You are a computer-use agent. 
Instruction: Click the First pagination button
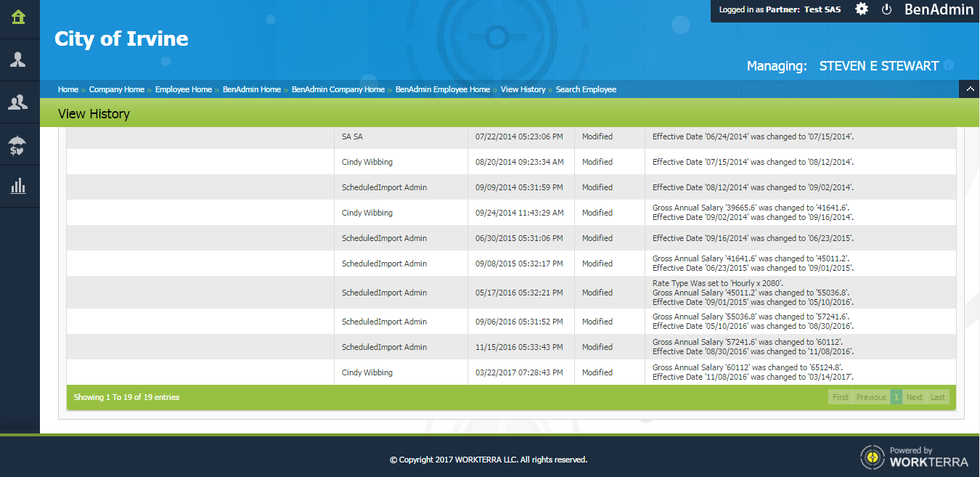pos(841,397)
